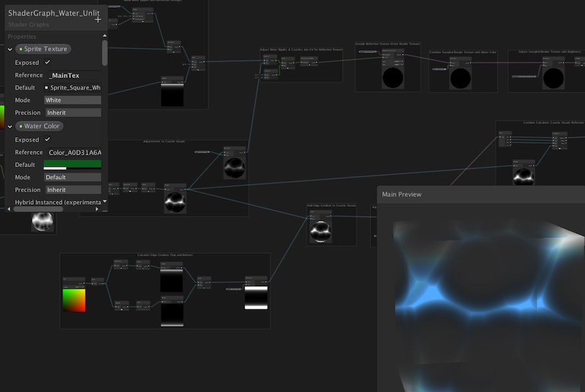Select group title Adjust Water Ripples & Caustics into UV
585x392 pixels.
301,49
